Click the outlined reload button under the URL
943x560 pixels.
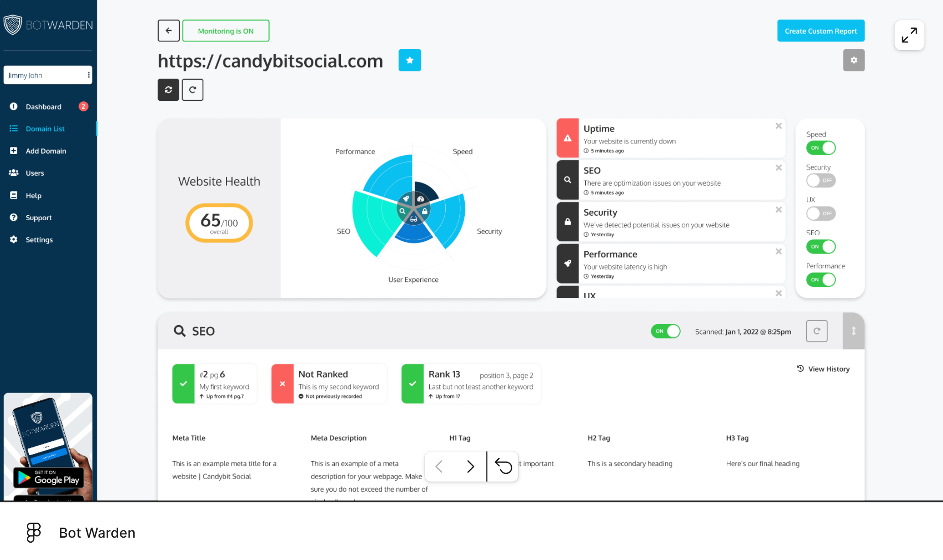[x=192, y=89]
